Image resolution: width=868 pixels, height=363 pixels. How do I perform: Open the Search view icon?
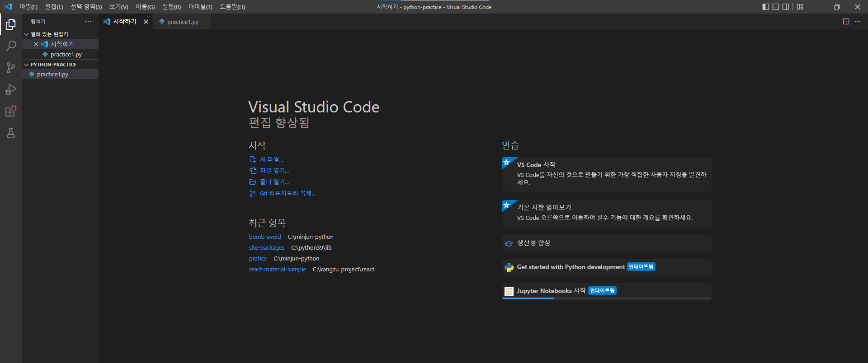point(11,46)
